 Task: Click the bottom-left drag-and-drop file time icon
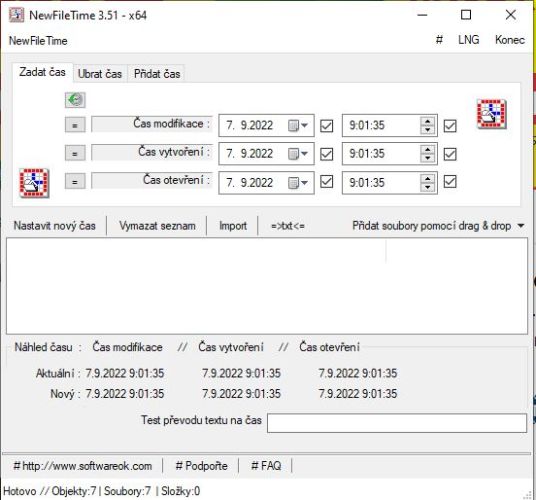click(34, 183)
